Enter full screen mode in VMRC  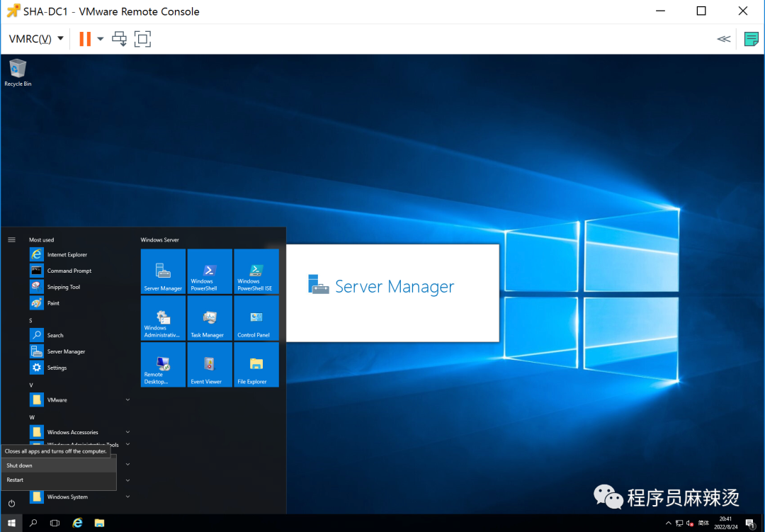click(x=142, y=38)
